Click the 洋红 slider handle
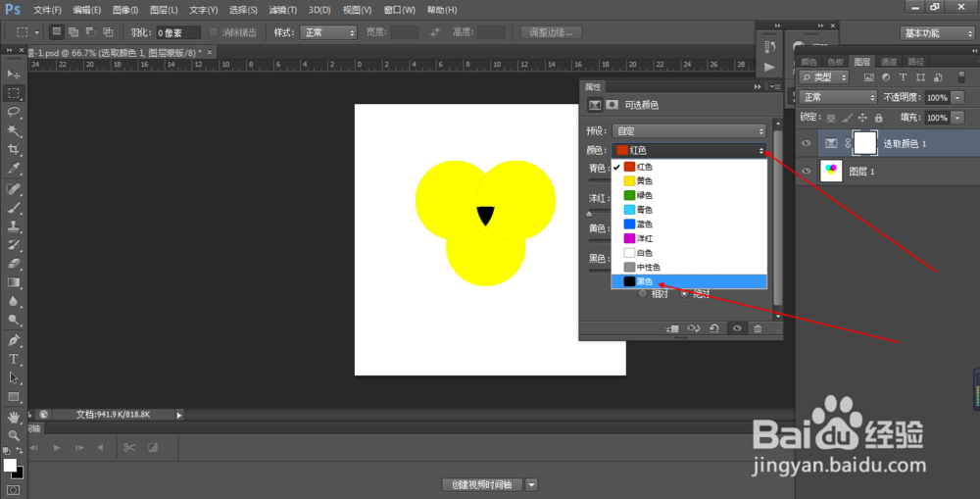The width and height of the screenshot is (980, 499). (x=589, y=214)
